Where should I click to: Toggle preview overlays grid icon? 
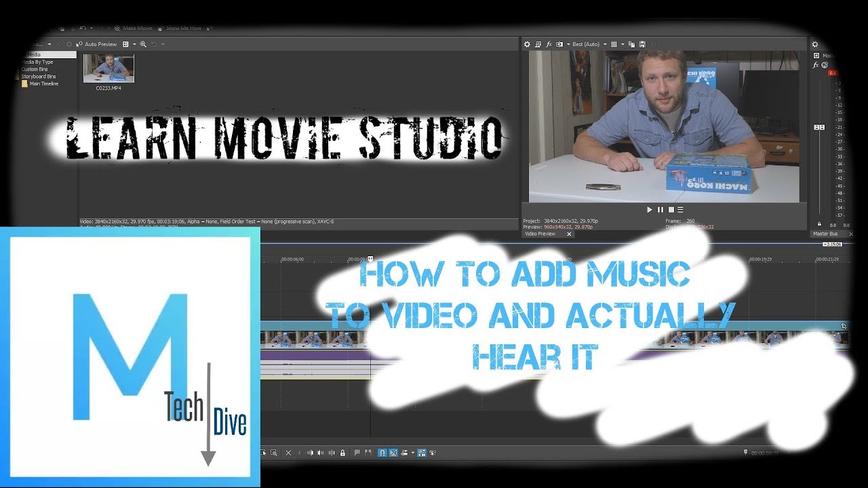point(614,44)
